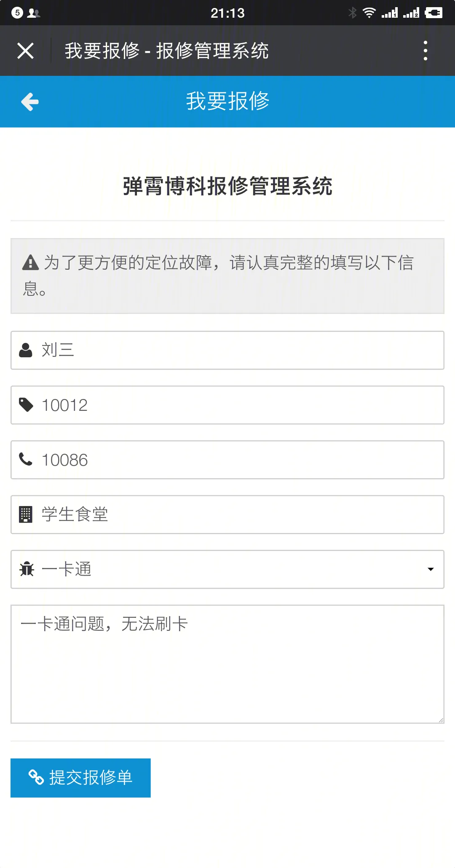Image resolution: width=455 pixels, height=868 pixels.
Task: Click the phone icon beside 10086
Action: coord(26,459)
